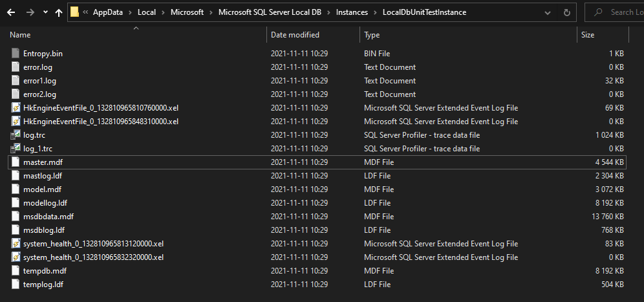Click 1 024 KB size of log.trc
644x302 pixels.
(x=609, y=135)
